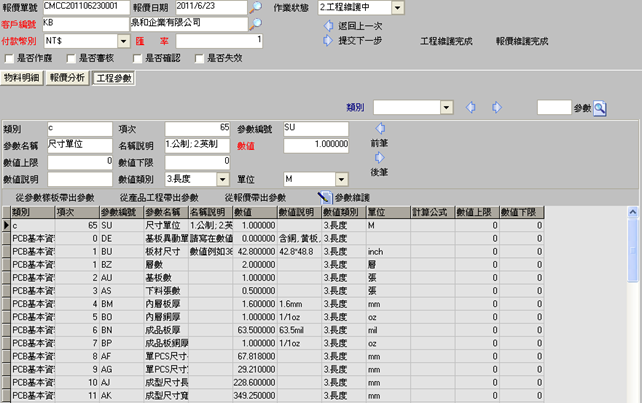Click the 項次 field showing 65

pyautogui.click(x=197, y=129)
